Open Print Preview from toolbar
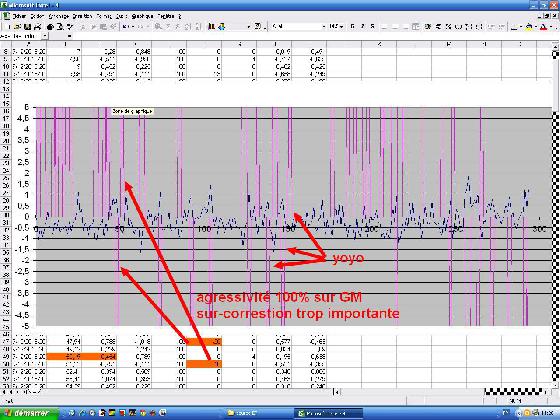Screen dimensions: 560x420 (60, 26)
